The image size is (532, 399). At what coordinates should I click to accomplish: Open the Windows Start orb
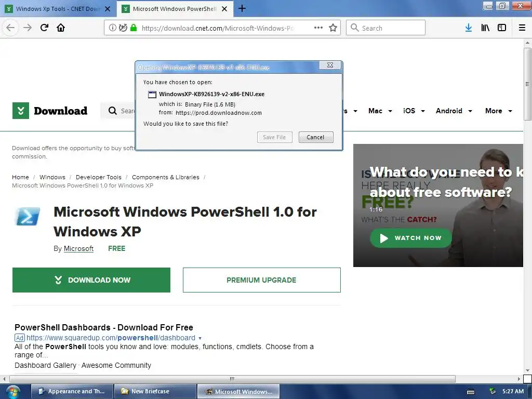pyautogui.click(x=12, y=392)
